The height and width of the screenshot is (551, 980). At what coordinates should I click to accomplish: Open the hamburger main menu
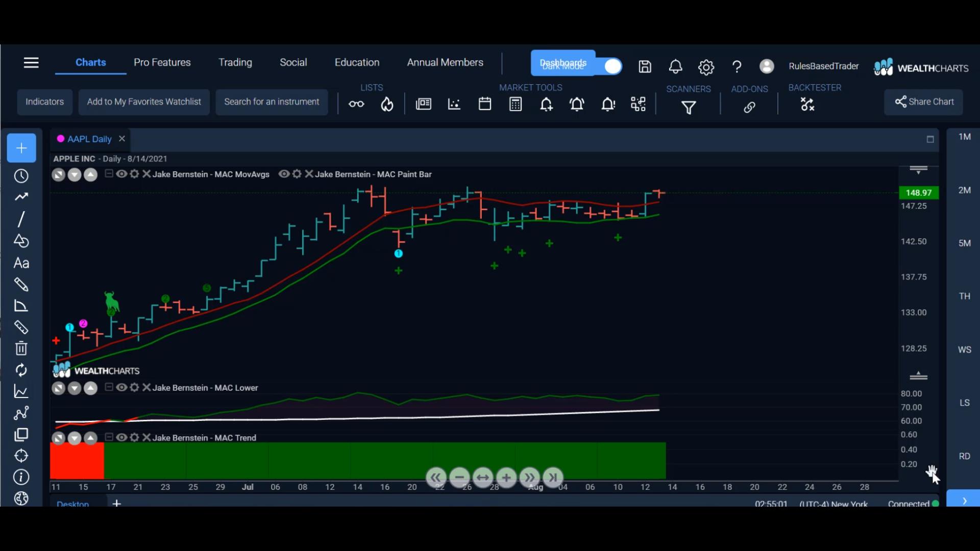click(x=31, y=63)
